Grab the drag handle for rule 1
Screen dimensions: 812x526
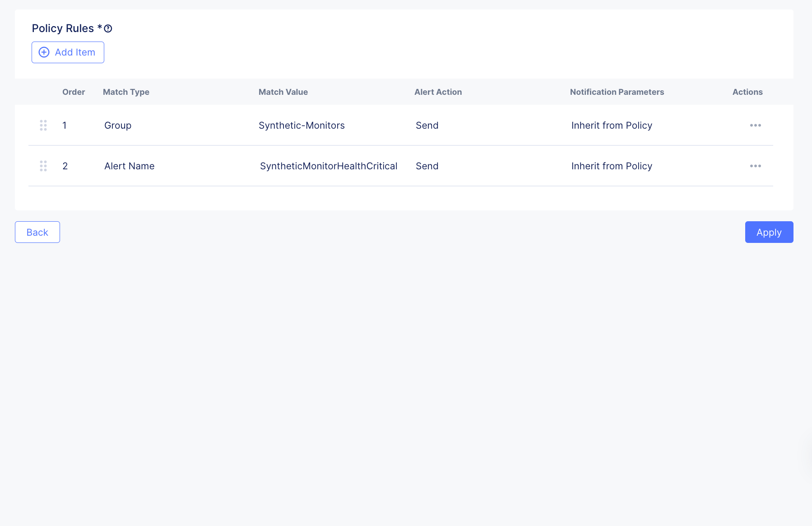(43, 126)
